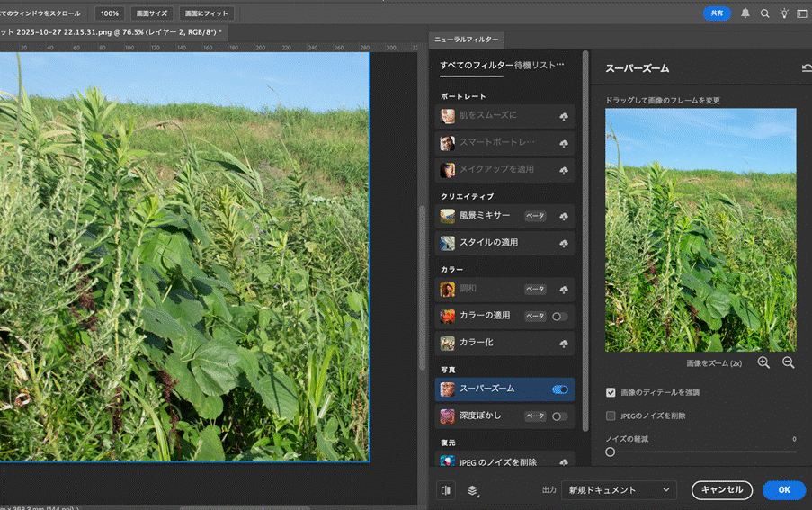Switch to the ニューラルフィルター panel tab

point(466,40)
